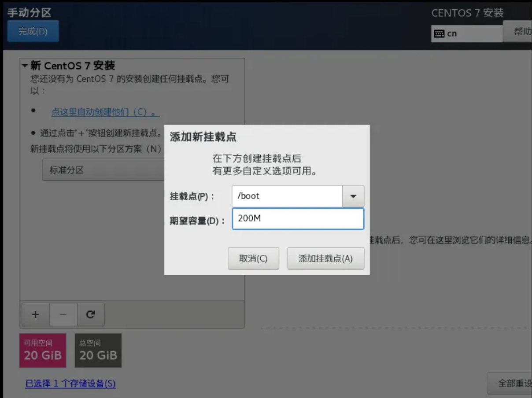This screenshot has height=398, width=532.
Task: Open the 标准分区 partition scheme dropdown
Action: (x=103, y=170)
